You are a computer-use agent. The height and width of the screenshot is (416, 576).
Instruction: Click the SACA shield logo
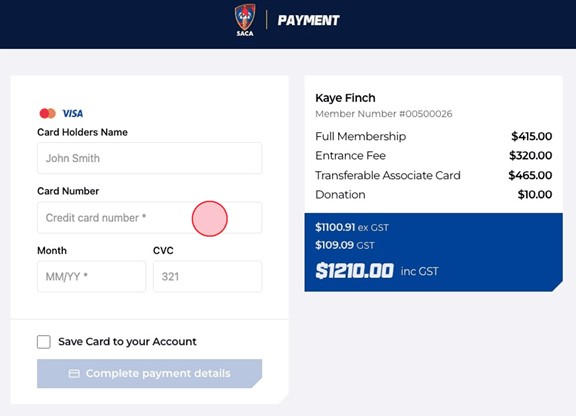pos(245,20)
